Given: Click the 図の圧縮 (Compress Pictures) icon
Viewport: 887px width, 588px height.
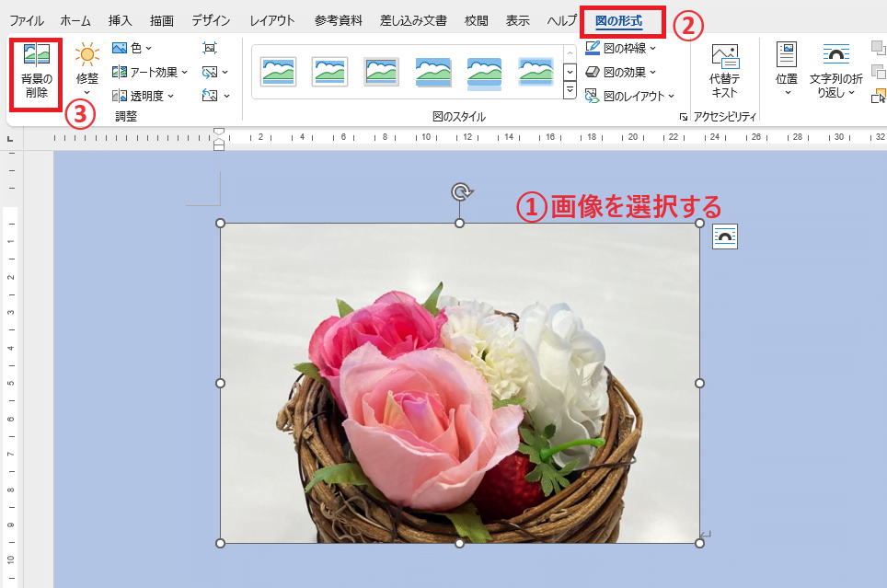Looking at the screenshot, I should tap(211, 48).
